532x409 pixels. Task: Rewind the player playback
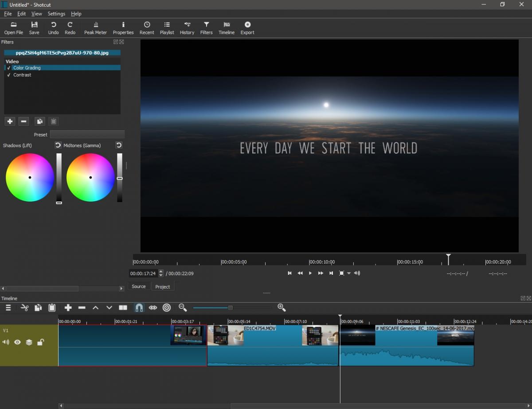(300, 273)
